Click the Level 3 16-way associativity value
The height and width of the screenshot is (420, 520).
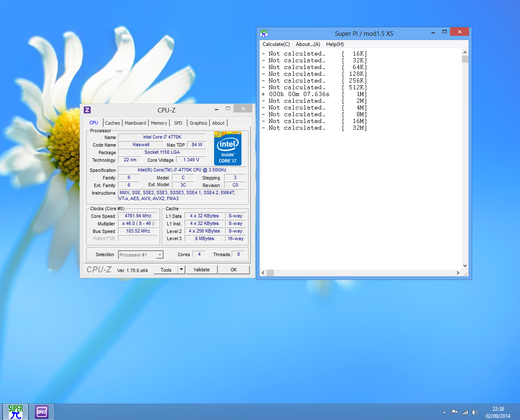236,238
